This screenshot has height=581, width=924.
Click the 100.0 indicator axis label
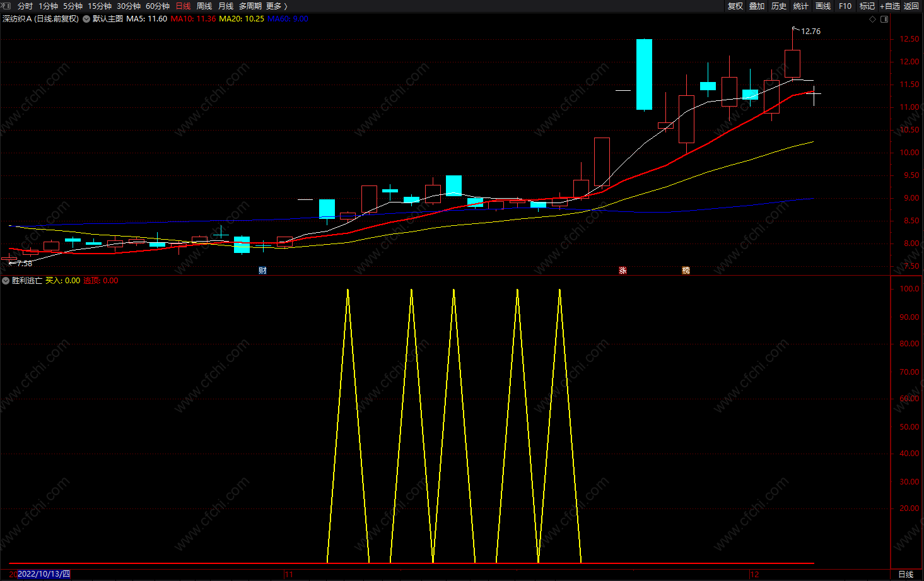pos(909,289)
